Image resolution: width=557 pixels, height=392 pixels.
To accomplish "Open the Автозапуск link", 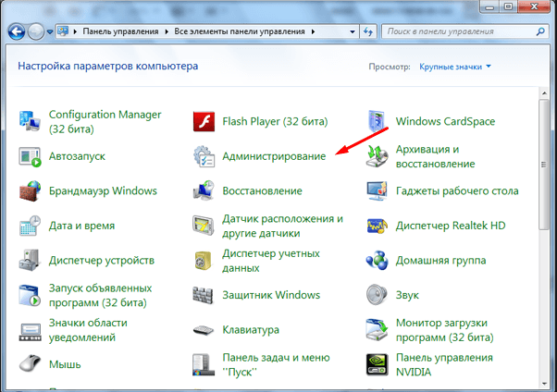I will tap(77, 156).
